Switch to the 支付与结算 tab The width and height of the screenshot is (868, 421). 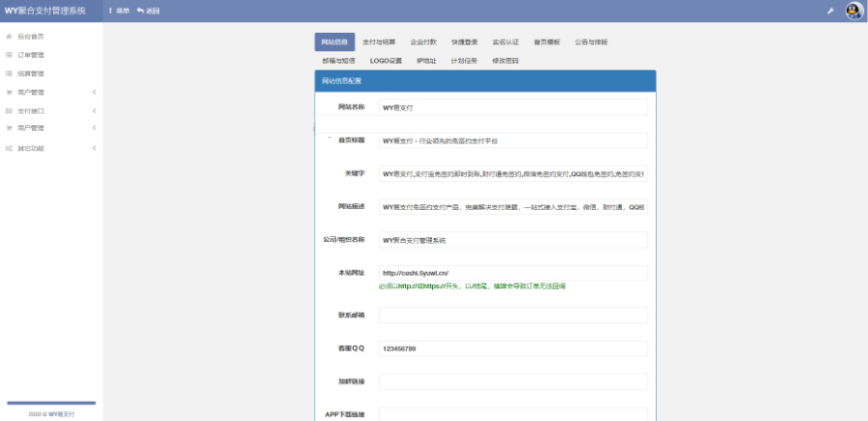coord(378,42)
